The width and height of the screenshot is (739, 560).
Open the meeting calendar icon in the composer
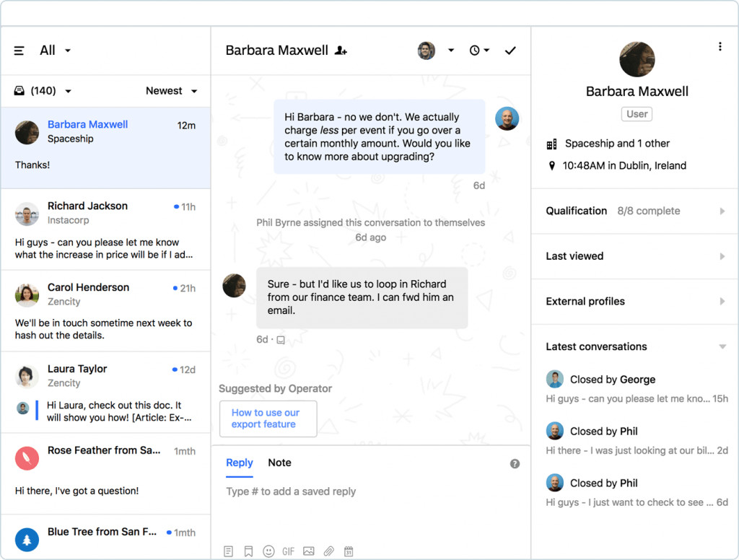pyautogui.click(x=349, y=551)
